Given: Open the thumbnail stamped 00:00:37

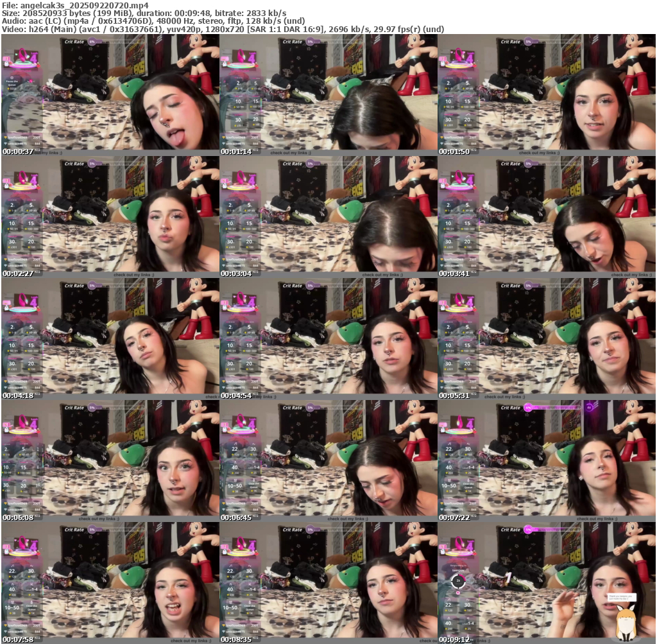Looking at the screenshot, I should point(110,95).
